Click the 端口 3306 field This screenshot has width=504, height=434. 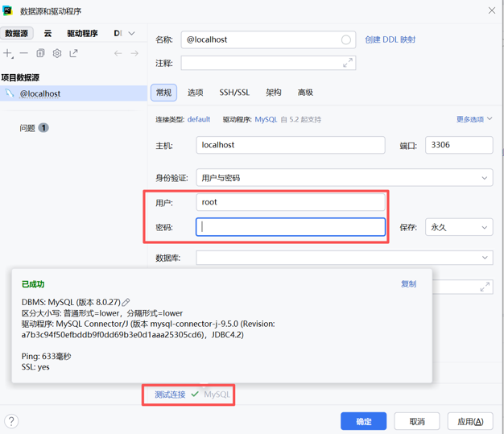(459, 145)
